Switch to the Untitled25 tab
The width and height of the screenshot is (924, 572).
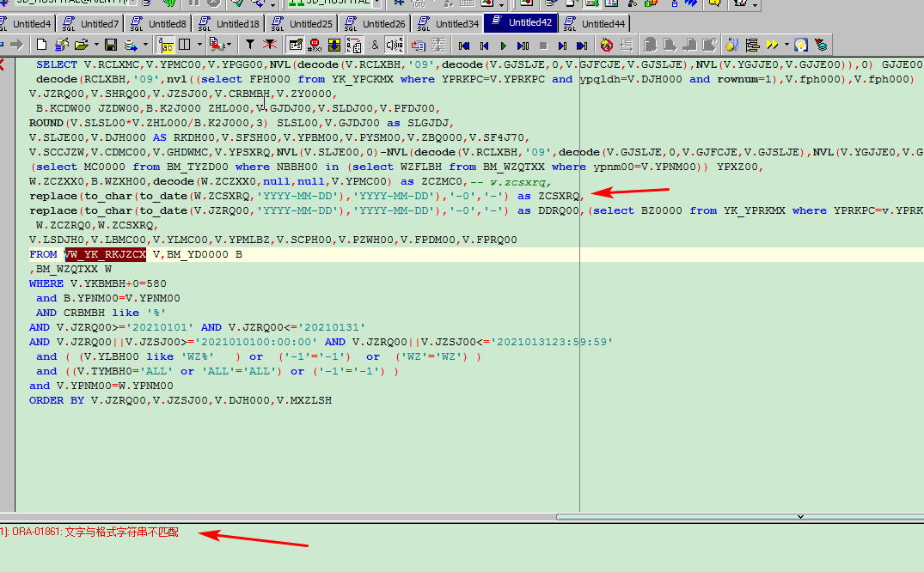302,23
